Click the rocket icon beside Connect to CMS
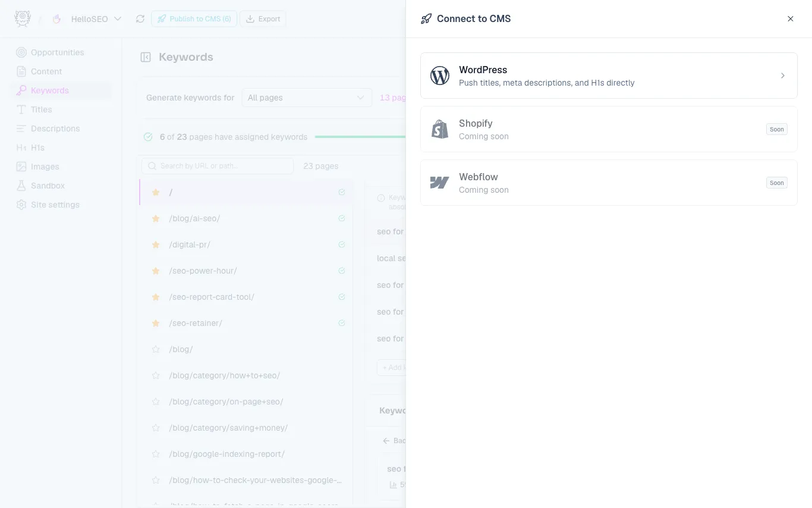The height and width of the screenshot is (508, 812). [x=426, y=18]
